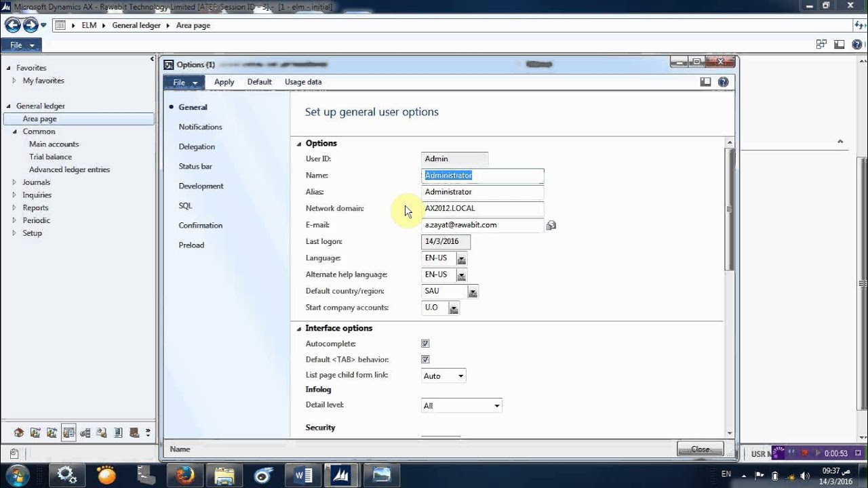
Task: Select the Notifications tab
Action: (x=200, y=127)
